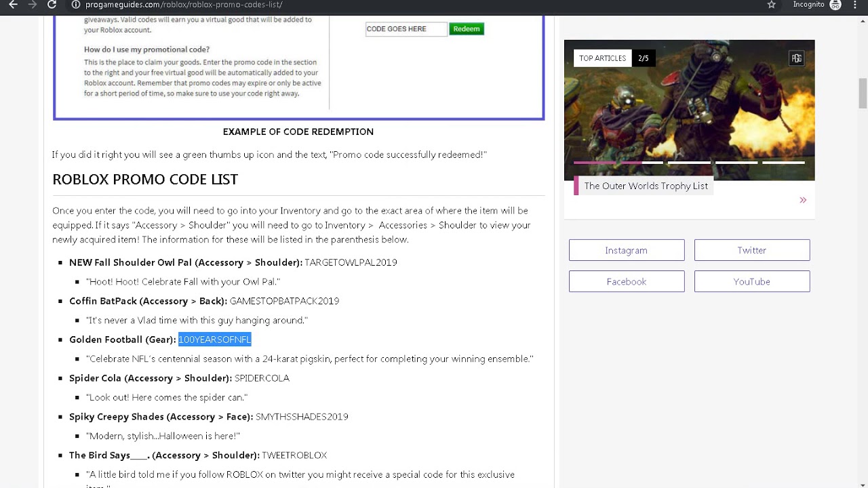Image resolution: width=868 pixels, height=488 pixels.
Task: Click the TOP ARTICLES label
Action: 602,58
